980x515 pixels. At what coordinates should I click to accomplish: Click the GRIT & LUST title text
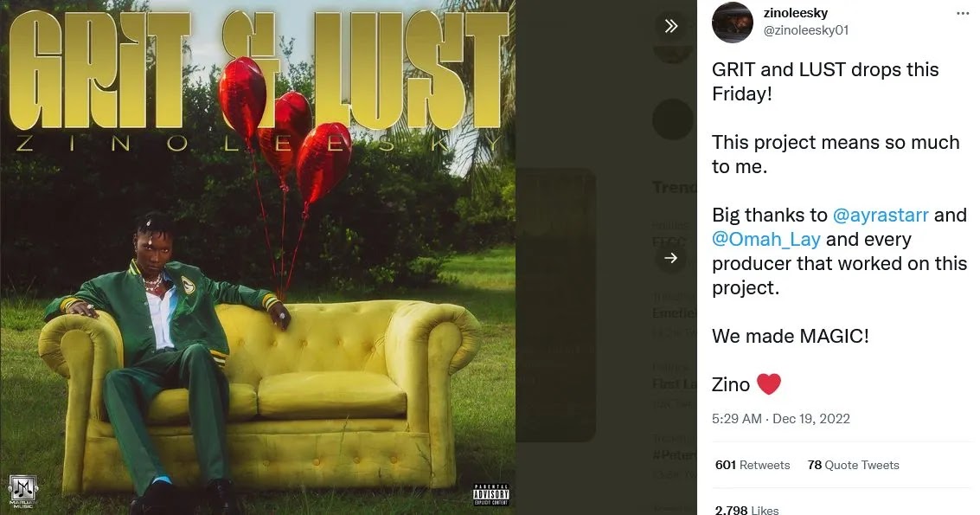coord(259,70)
